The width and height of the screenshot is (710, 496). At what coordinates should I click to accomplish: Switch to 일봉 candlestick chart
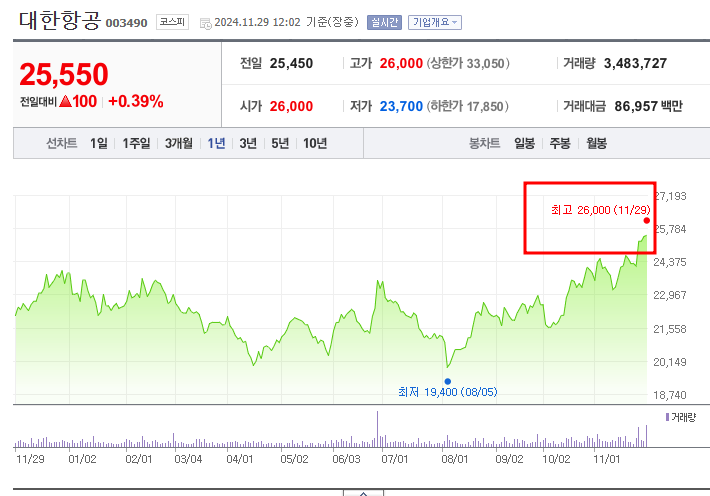click(524, 144)
